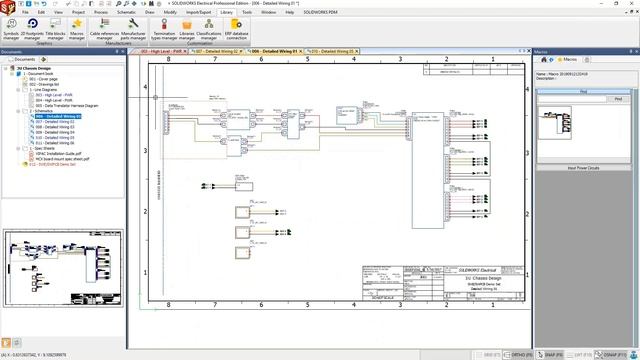Click the binoculars search icon in title bar
Screen dimensions: 640x360
tap(151, 4)
